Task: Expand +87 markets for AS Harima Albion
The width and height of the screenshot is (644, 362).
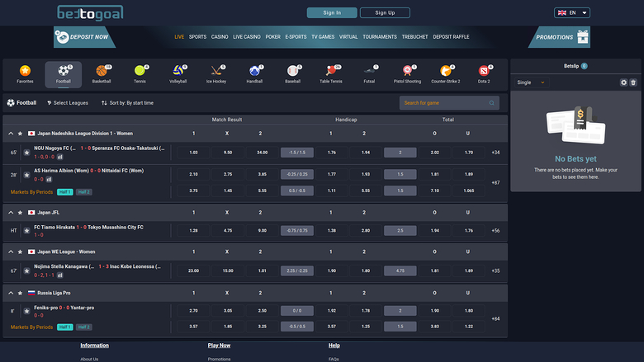Action: [x=495, y=182]
